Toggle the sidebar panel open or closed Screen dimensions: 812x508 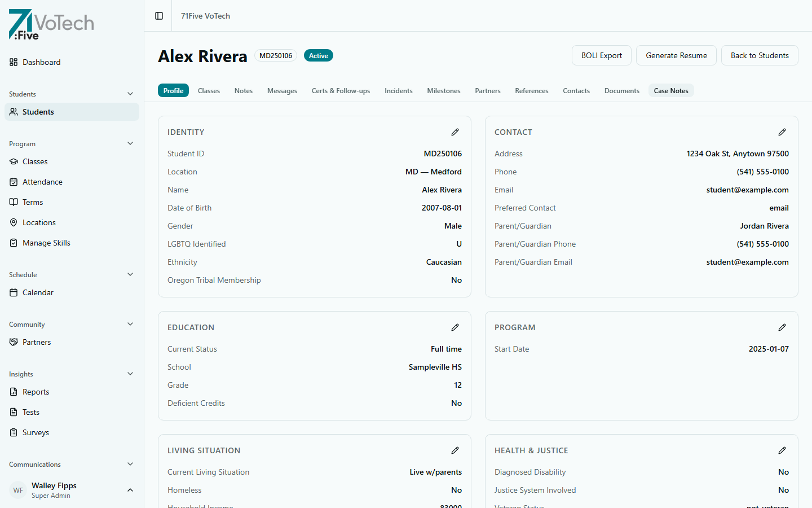click(158, 16)
